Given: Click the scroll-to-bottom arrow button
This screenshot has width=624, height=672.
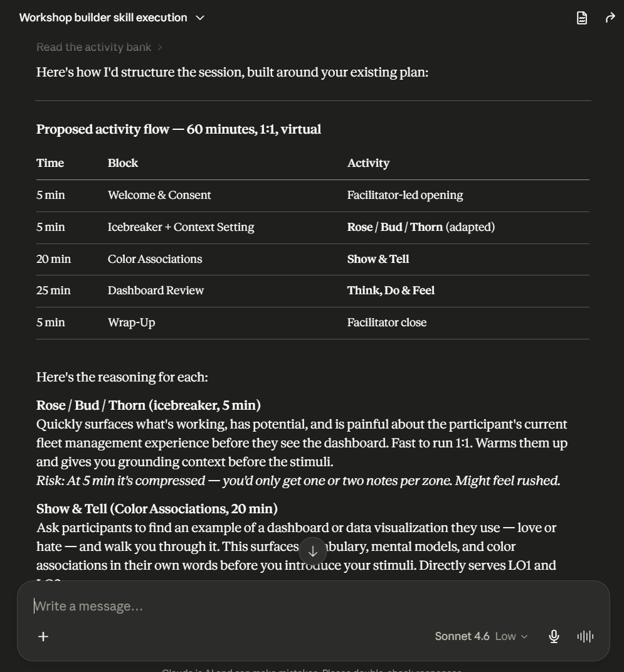Looking at the screenshot, I should point(313,552).
